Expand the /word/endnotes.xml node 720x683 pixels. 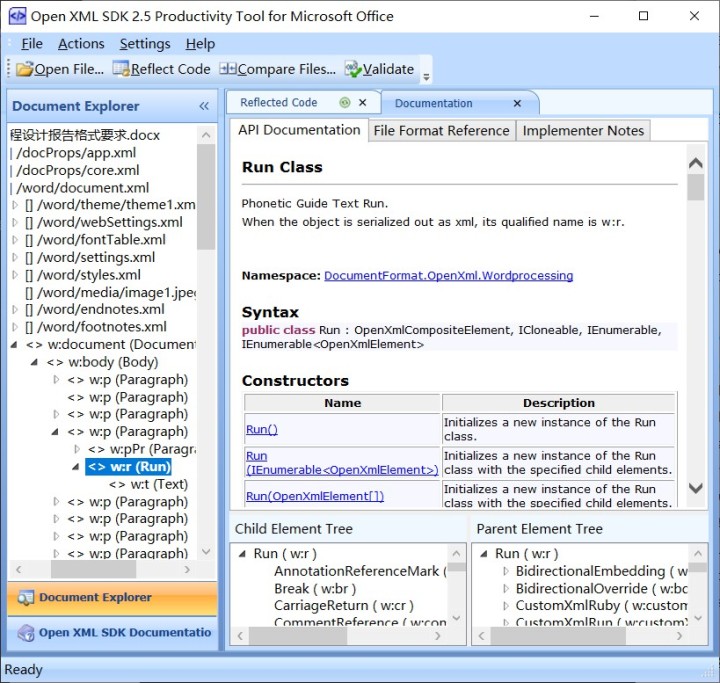tap(15, 310)
